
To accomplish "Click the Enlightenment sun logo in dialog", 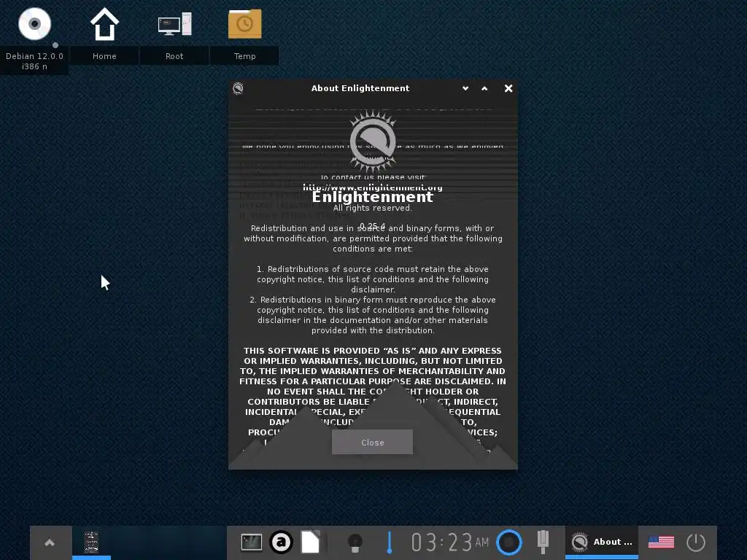I will click(x=373, y=141).
